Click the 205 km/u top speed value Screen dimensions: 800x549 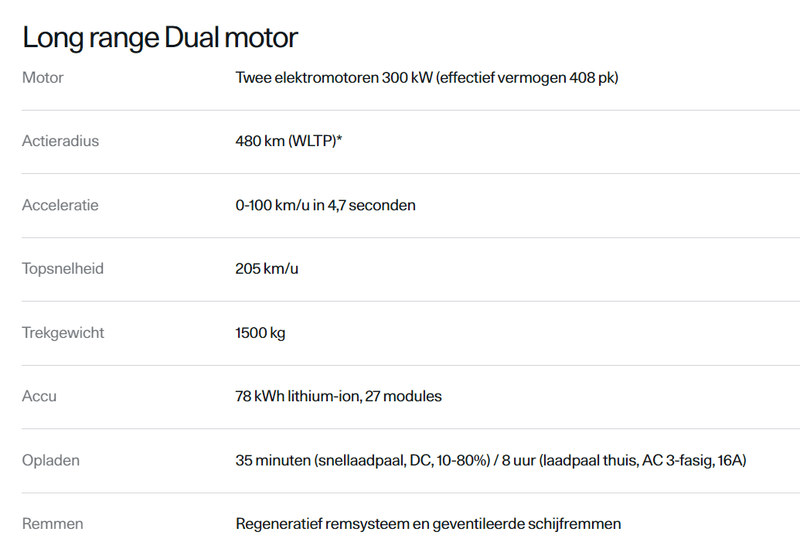pyautogui.click(x=267, y=268)
